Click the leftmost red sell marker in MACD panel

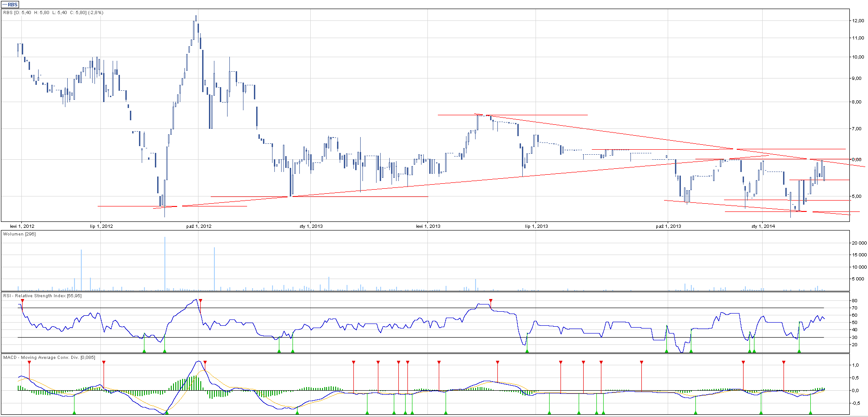coord(29,363)
